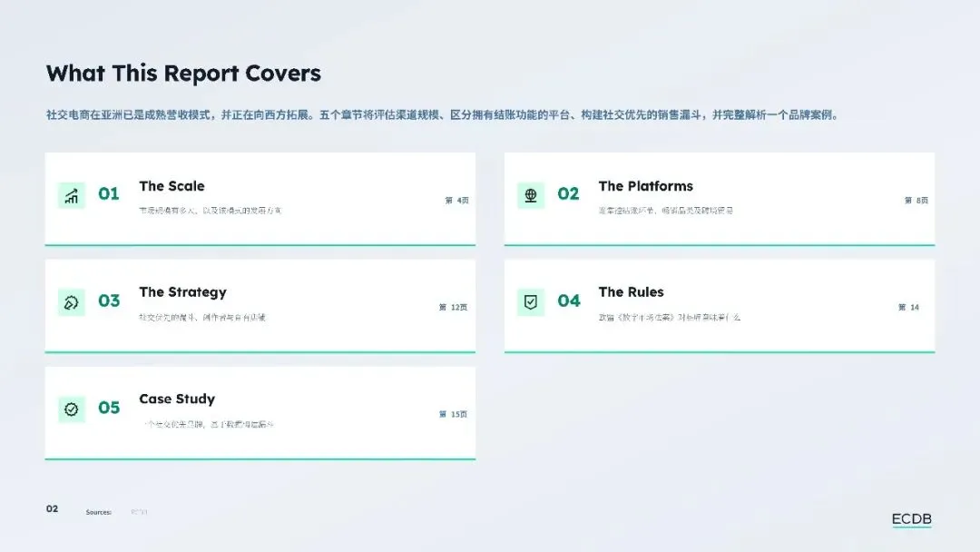980x552 pixels.
Task: Open The Scale chapter heading
Action: [x=171, y=186]
